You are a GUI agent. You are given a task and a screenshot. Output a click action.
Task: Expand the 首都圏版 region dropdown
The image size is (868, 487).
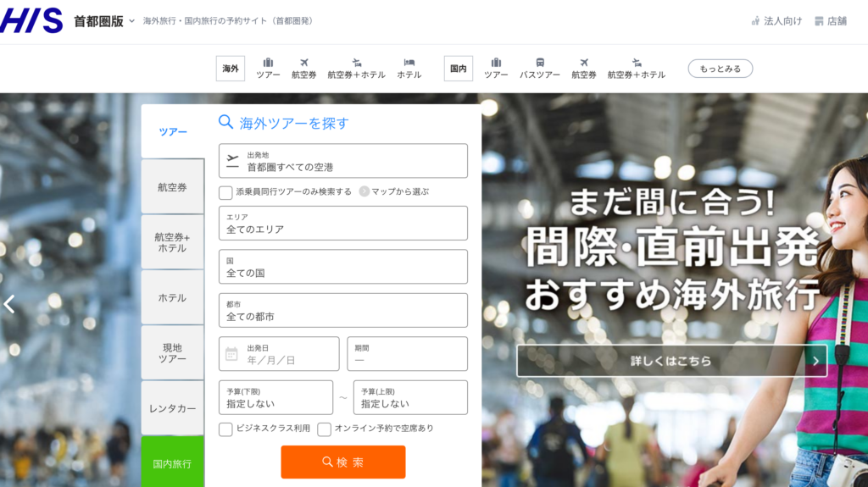click(131, 21)
